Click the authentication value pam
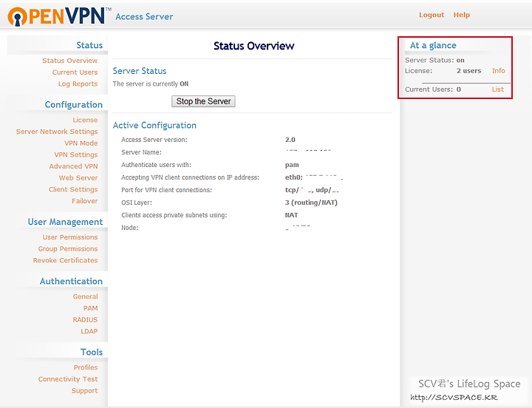This screenshot has width=532, height=408. tap(292, 165)
